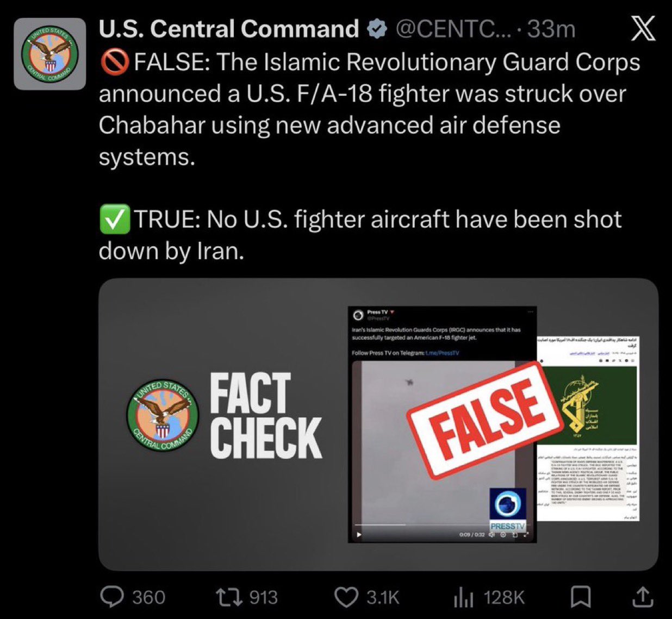Share the tweet using the upload arrow icon
Screen dimensions: 672x619
pos(643,597)
